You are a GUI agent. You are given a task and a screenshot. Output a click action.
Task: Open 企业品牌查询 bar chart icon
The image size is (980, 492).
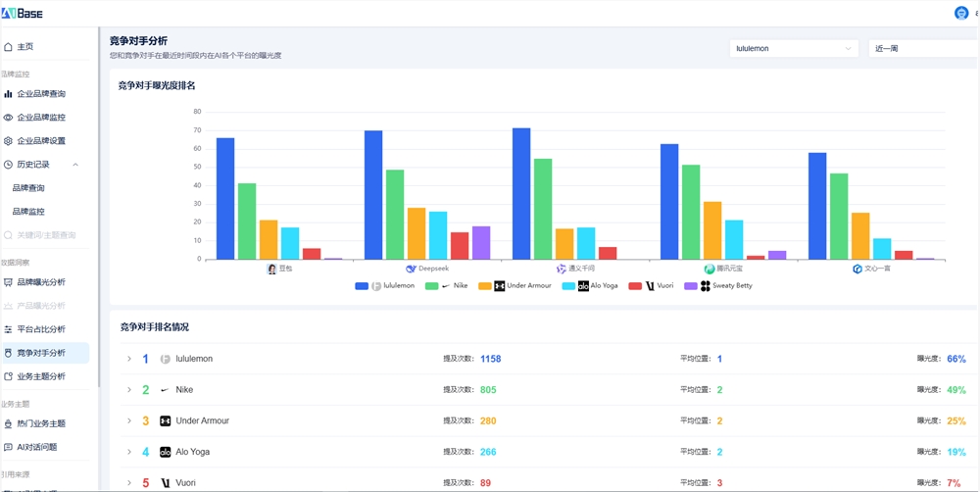tap(9, 94)
